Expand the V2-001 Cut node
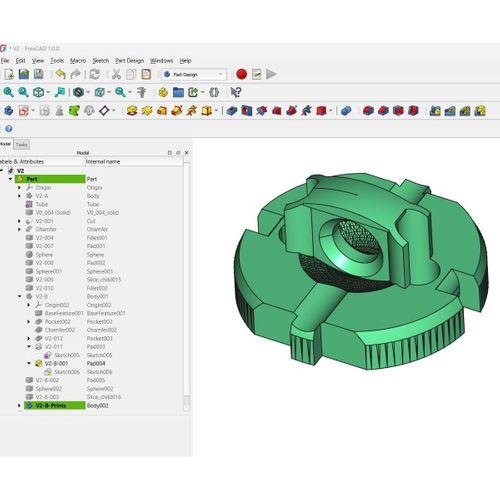Screen dimensions: 500x500 [19, 221]
